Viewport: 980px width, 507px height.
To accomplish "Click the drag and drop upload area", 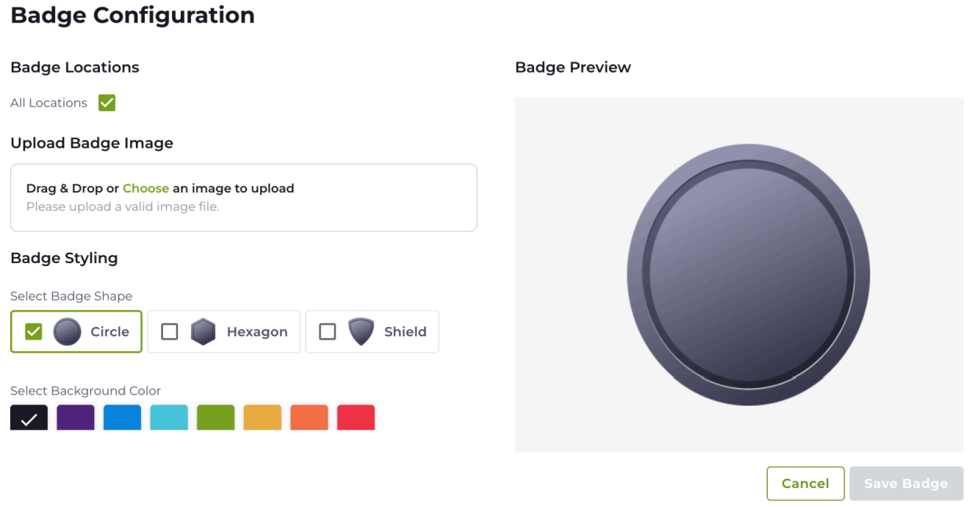I will click(x=244, y=198).
